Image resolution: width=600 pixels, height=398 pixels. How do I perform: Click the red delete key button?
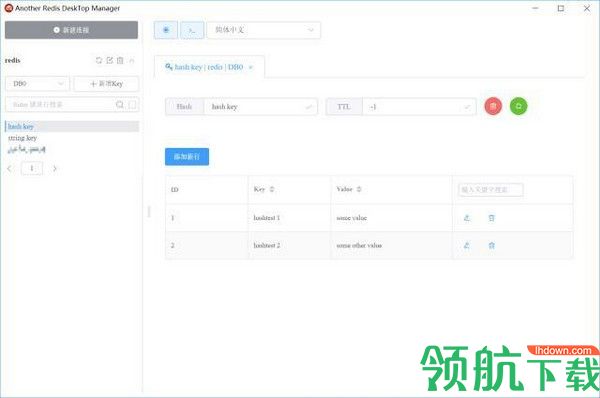point(493,106)
